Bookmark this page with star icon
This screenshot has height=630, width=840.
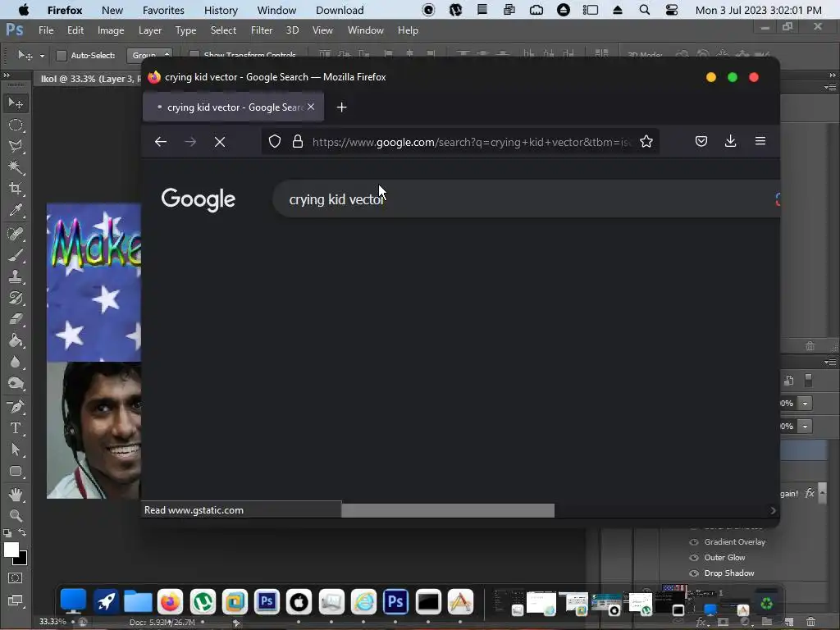pos(646,141)
